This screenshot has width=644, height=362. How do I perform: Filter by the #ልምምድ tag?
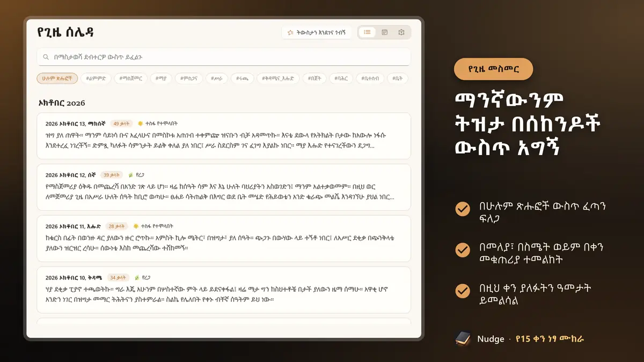pyautogui.click(x=96, y=78)
